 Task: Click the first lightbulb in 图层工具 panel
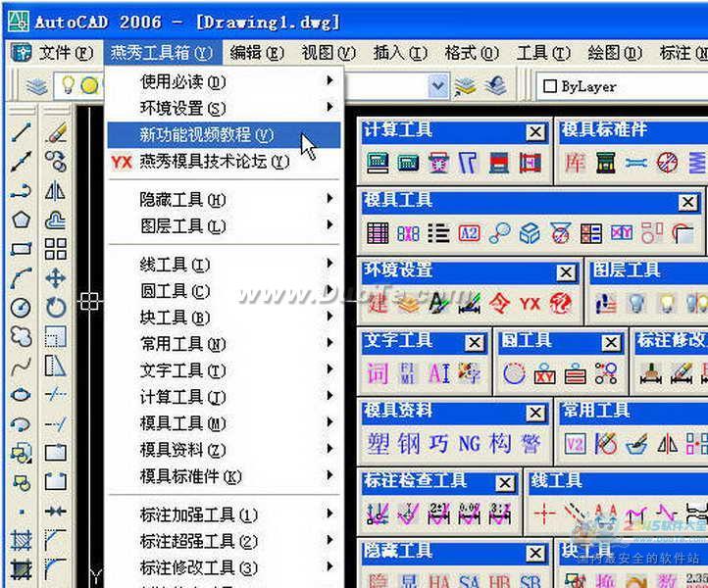click(x=636, y=303)
